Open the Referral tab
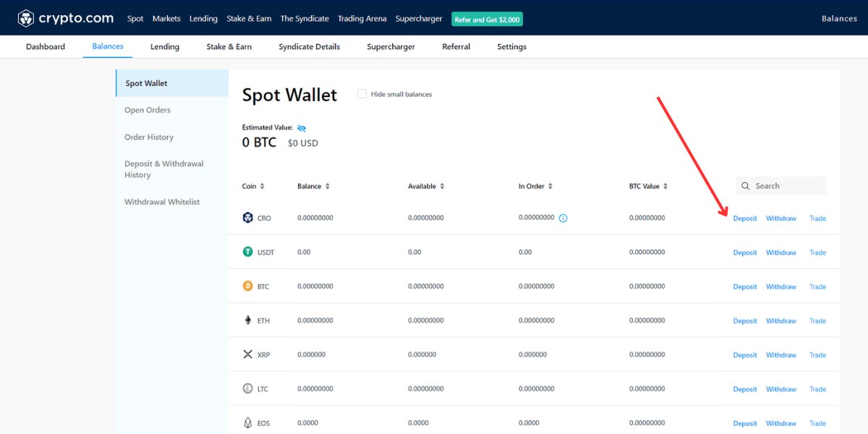The image size is (868, 434). [456, 46]
